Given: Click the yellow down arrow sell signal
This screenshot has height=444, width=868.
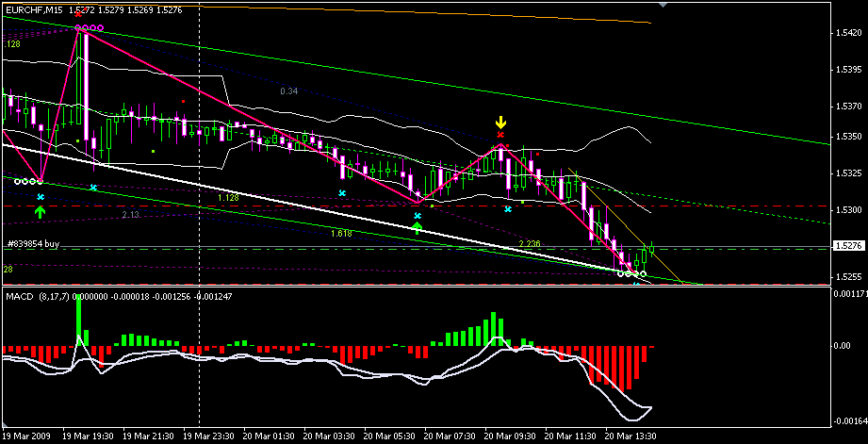Looking at the screenshot, I should 501,123.
